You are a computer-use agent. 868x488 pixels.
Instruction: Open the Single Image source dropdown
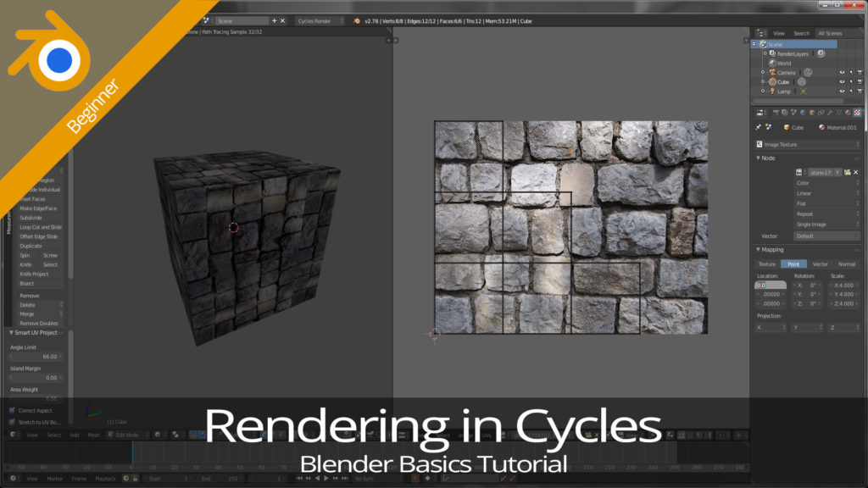[827, 225]
